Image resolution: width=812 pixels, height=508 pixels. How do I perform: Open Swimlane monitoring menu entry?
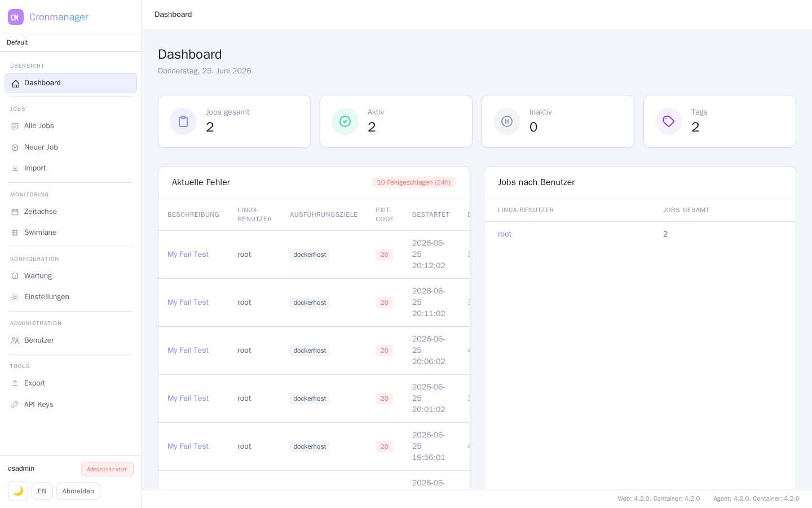tap(70, 233)
